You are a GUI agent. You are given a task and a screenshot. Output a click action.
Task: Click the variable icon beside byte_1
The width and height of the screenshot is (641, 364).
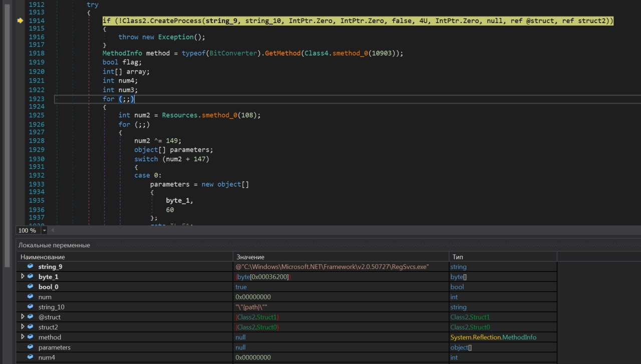point(30,277)
